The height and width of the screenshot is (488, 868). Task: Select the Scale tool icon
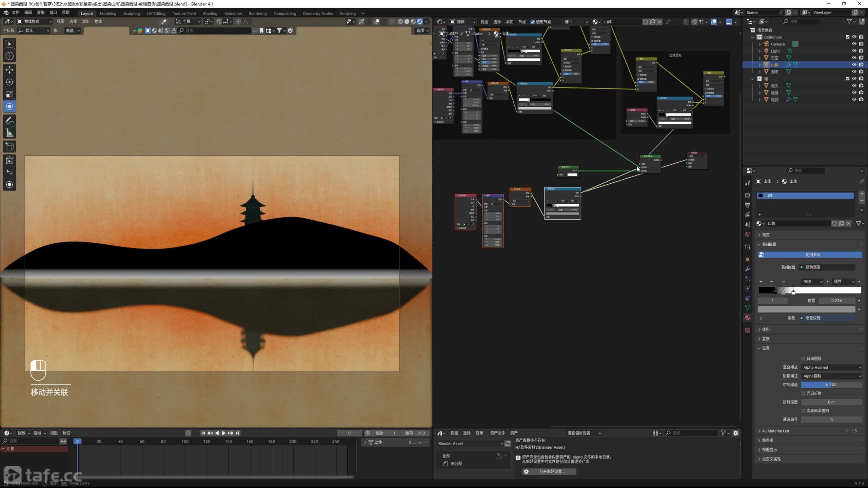click(x=9, y=94)
